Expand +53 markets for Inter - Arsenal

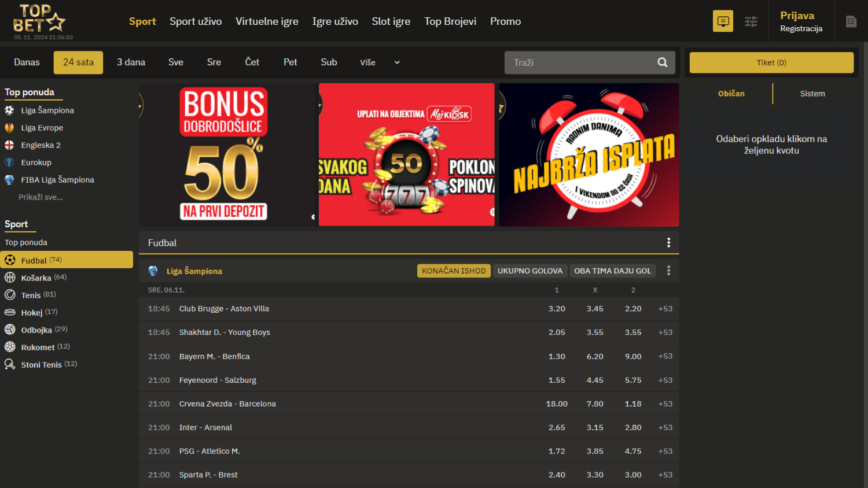click(x=665, y=427)
